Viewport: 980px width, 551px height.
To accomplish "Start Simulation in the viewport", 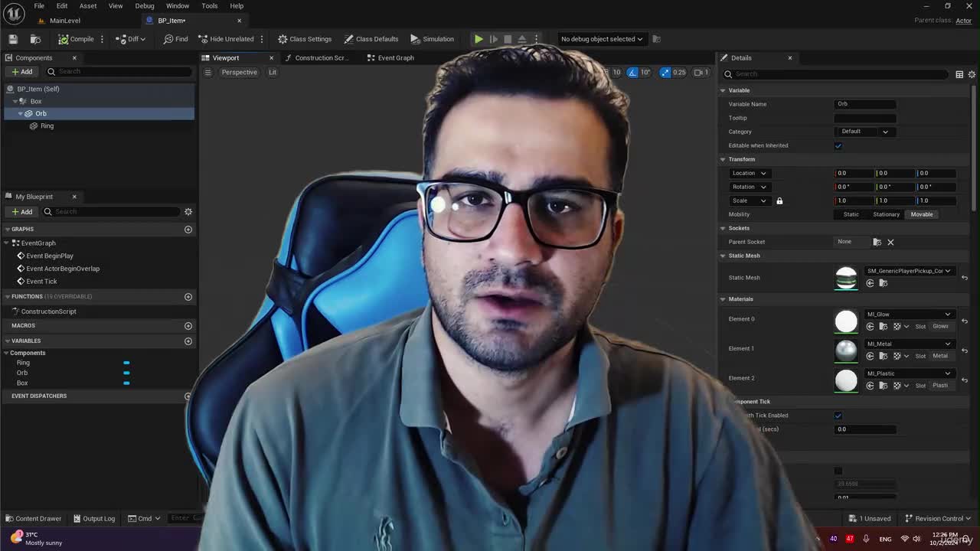I will tap(432, 39).
